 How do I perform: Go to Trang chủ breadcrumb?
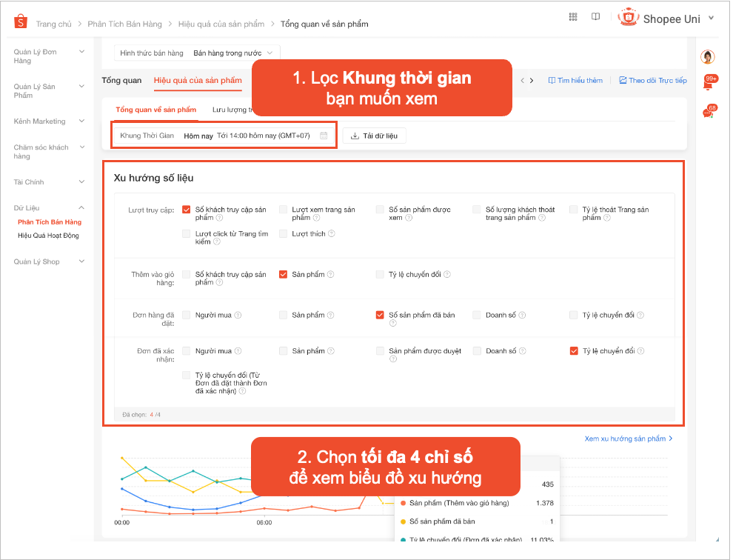pos(54,24)
